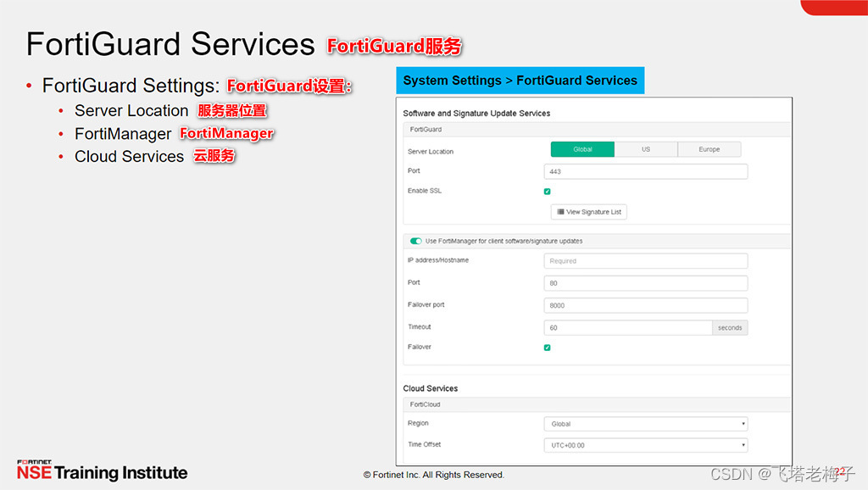This screenshot has height=490, width=868.
Task: Click the FortiGuard Port field showing 443
Action: tap(646, 171)
